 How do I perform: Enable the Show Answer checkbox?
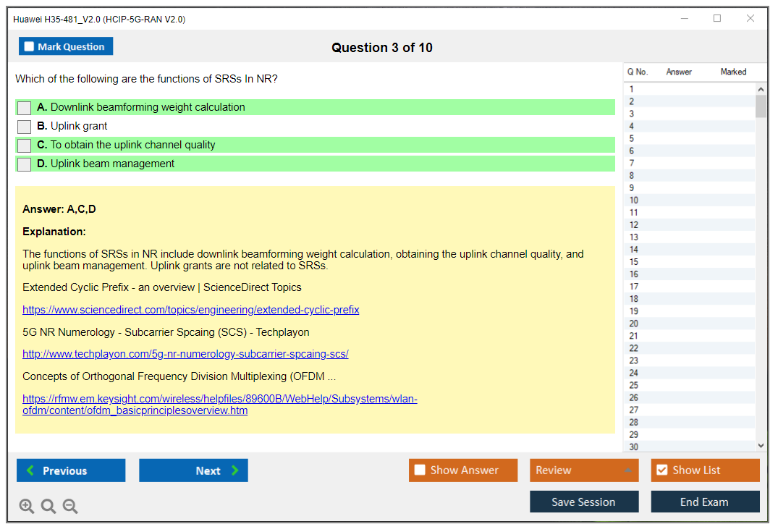point(420,470)
